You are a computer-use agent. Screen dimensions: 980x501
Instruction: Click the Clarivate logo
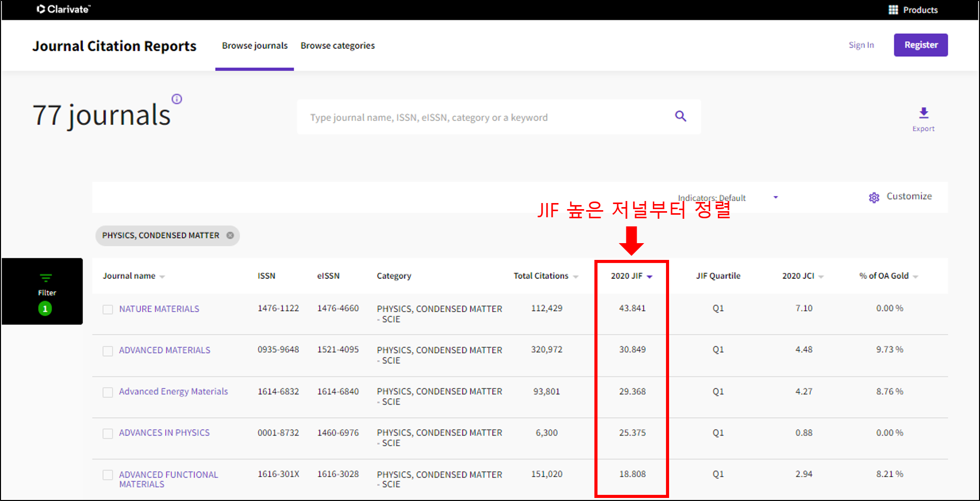click(64, 9)
